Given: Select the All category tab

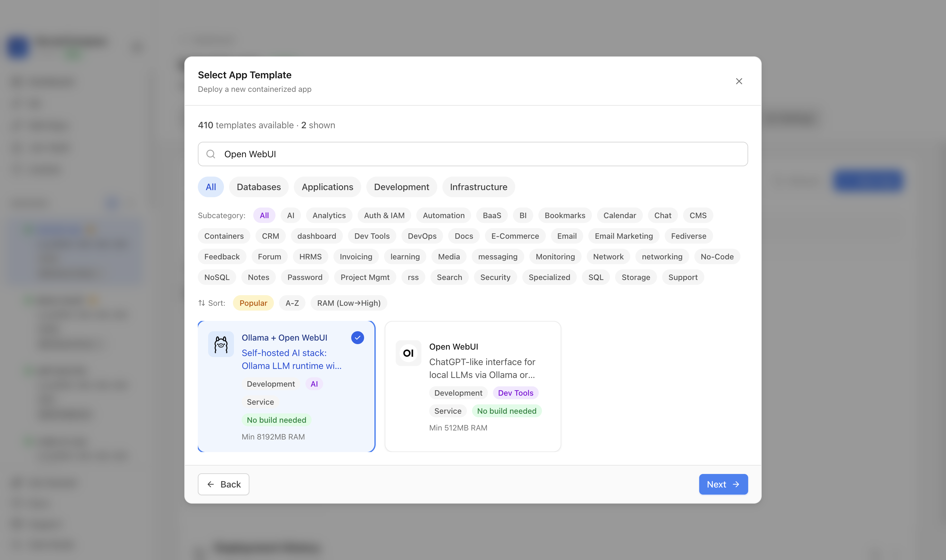Looking at the screenshot, I should [211, 187].
